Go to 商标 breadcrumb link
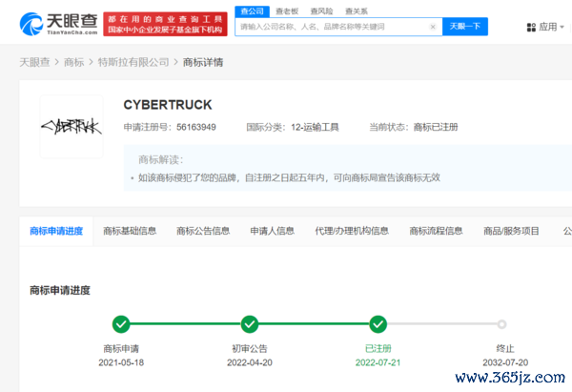The width and height of the screenshot is (572, 392). (74, 62)
